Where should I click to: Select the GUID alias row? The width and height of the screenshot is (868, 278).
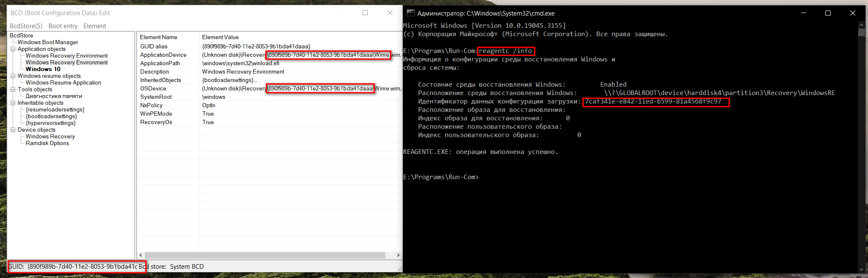[270, 46]
